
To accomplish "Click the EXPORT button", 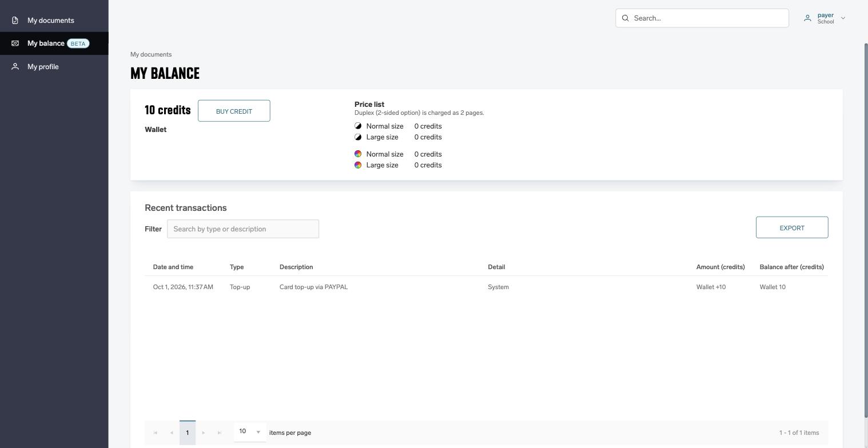I will point(792,227).
